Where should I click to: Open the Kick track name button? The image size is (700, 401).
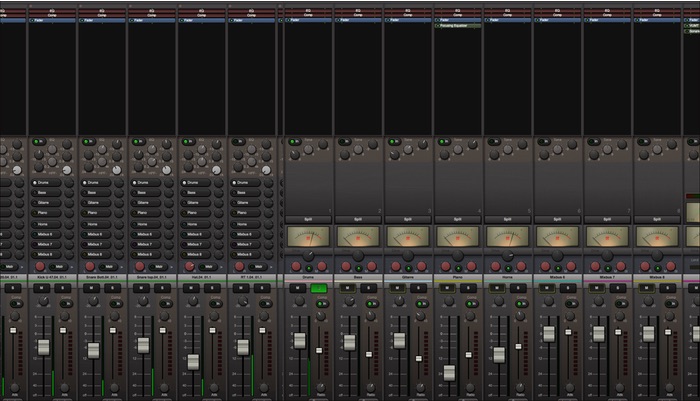click(x=52, y=277)
